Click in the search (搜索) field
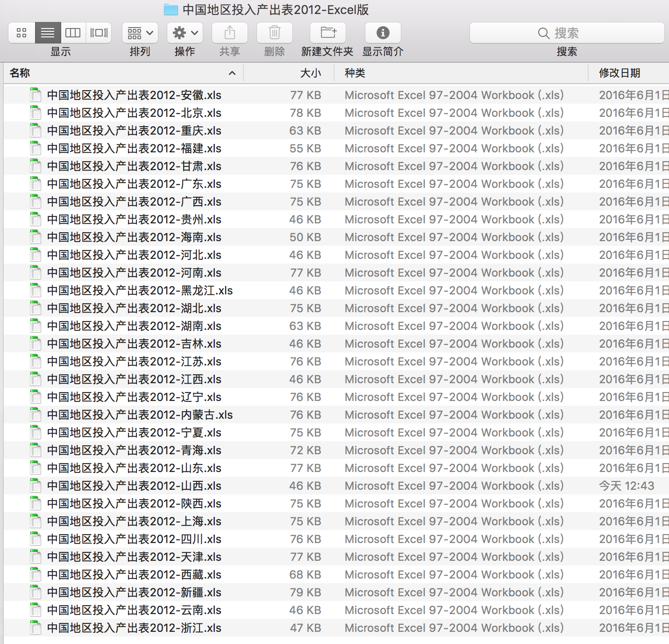Screen dimensions: 669x644 pos(567,33)
